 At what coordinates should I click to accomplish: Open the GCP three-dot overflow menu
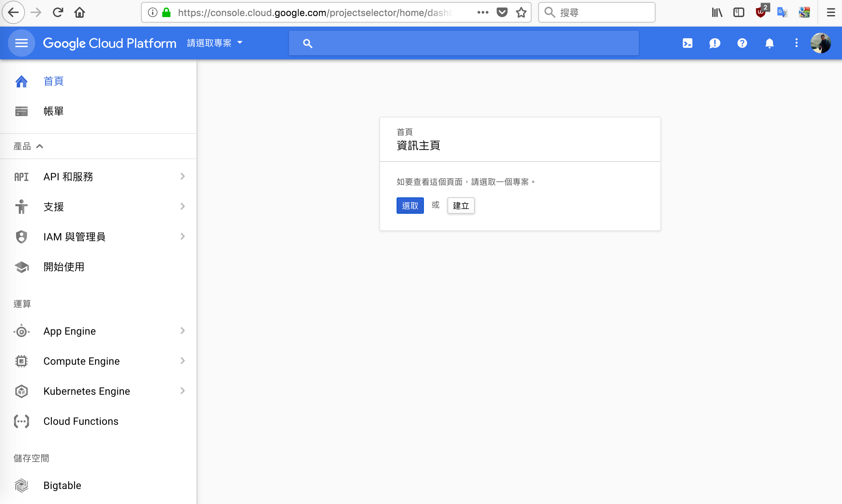click(x=797, y=43)
